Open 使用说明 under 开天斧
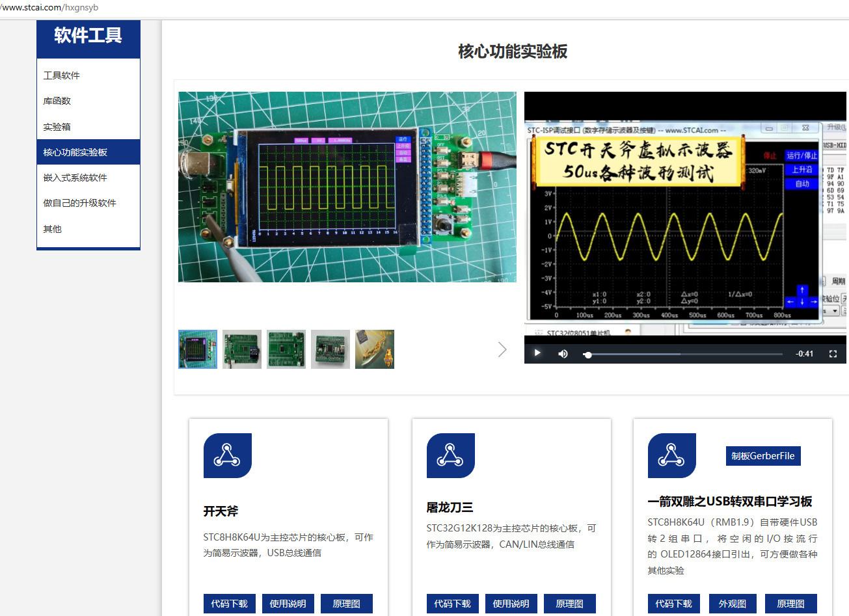 (288, 604)
